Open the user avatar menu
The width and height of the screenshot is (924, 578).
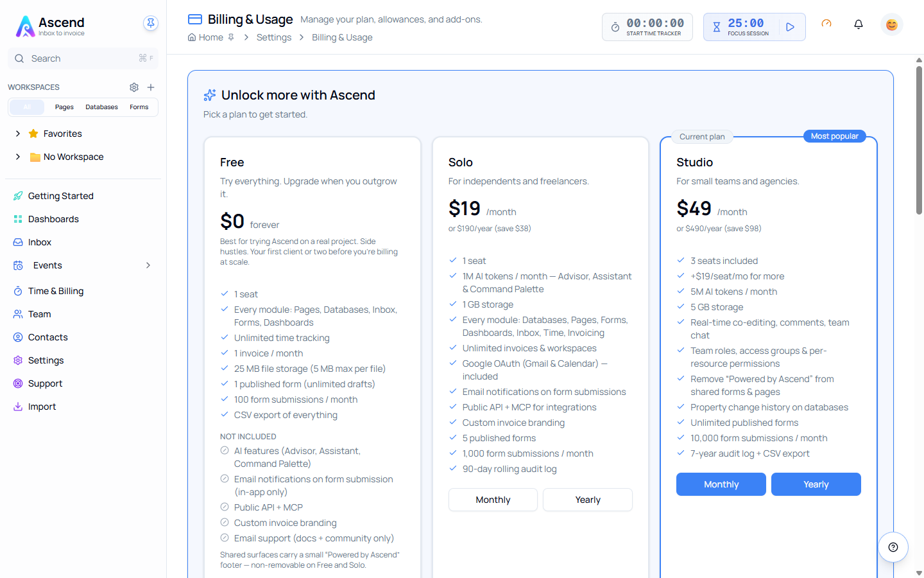click(892, 24)
